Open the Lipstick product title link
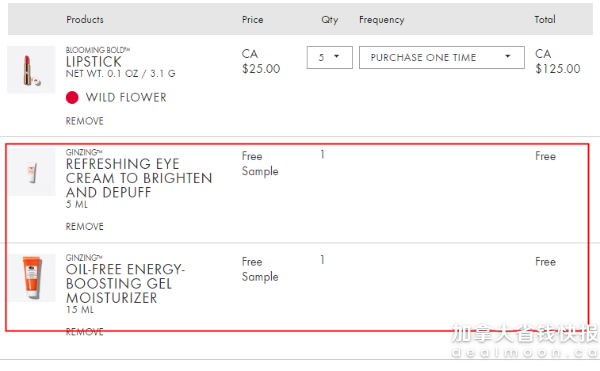 (94, 62)
